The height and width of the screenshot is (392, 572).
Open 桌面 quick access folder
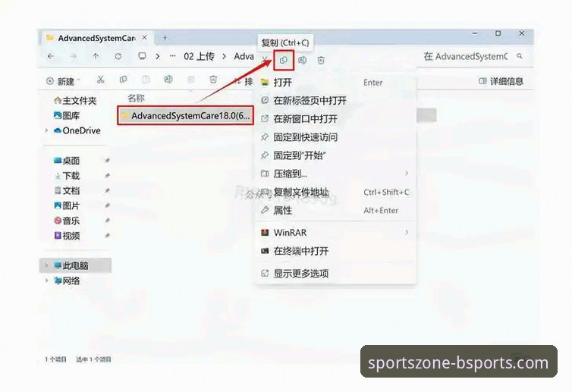point(67,161)
